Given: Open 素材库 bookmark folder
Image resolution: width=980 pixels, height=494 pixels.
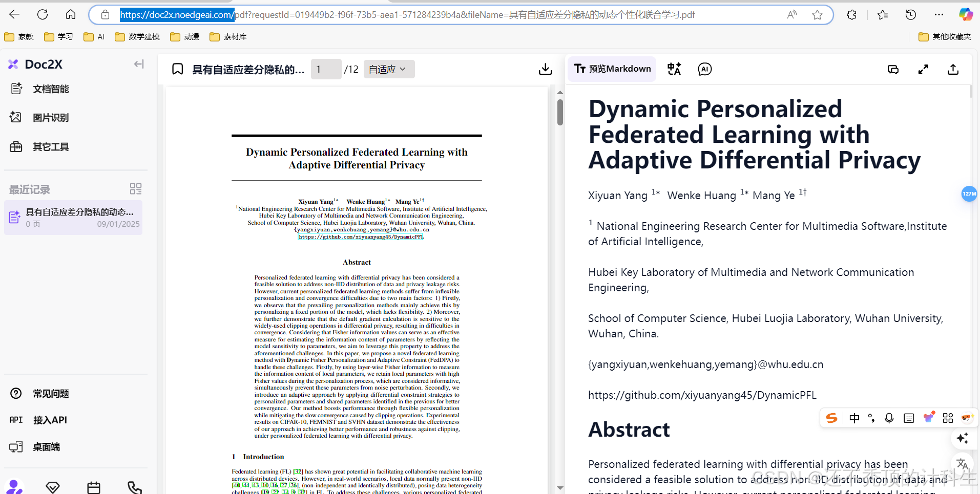Looking at the screenshot, I should (x=228, y=37).
